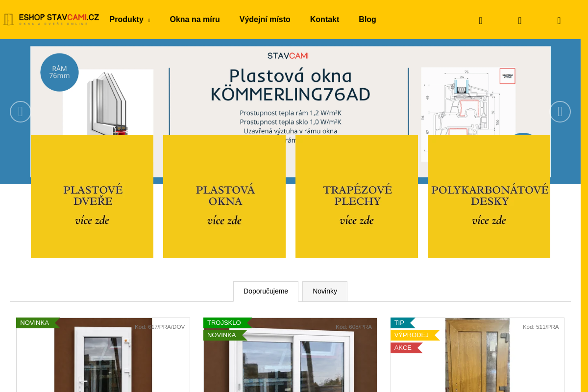Viewport: 588px width, 392px height.
Task: Click the Kód: 617/PRA/DOV label
Action: point(160,327)
